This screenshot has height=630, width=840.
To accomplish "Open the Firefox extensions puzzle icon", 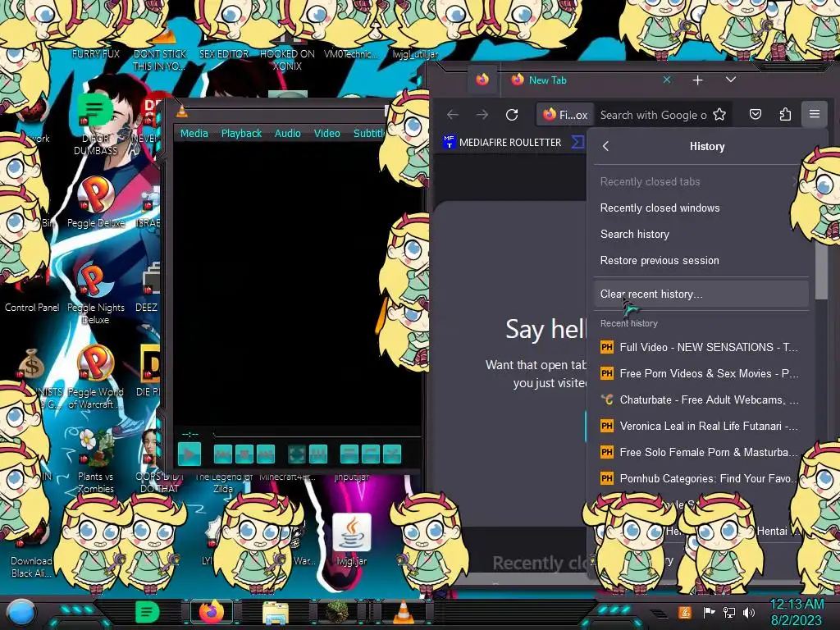I will tap(785, 114).
